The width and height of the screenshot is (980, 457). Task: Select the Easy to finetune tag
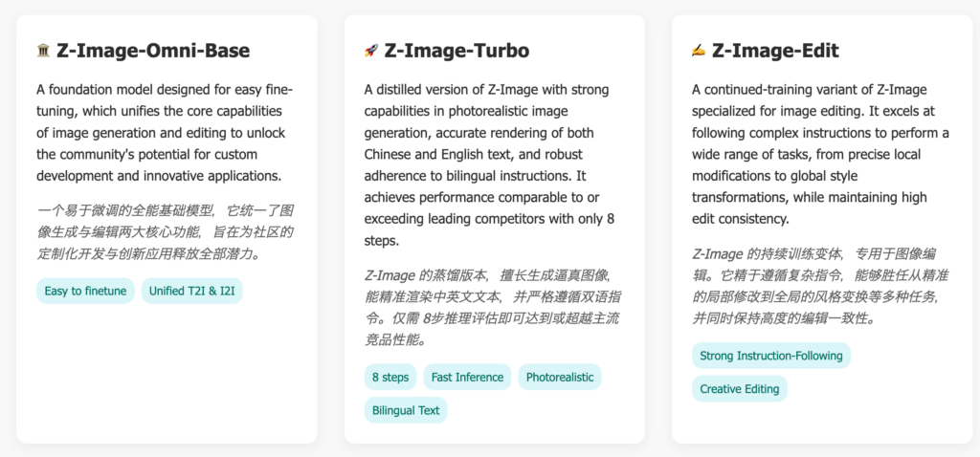coord(85,291)
